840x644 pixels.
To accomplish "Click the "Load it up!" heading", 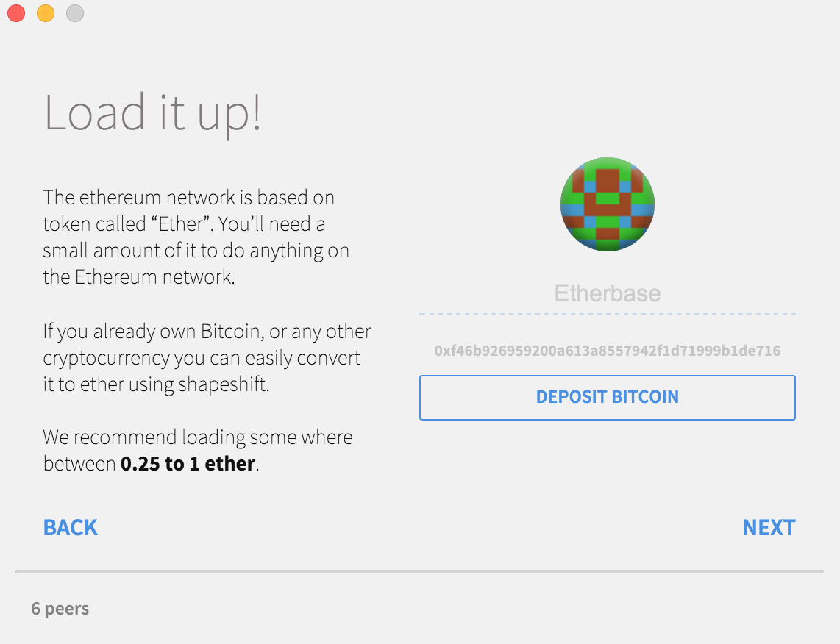I will point(152,114).
